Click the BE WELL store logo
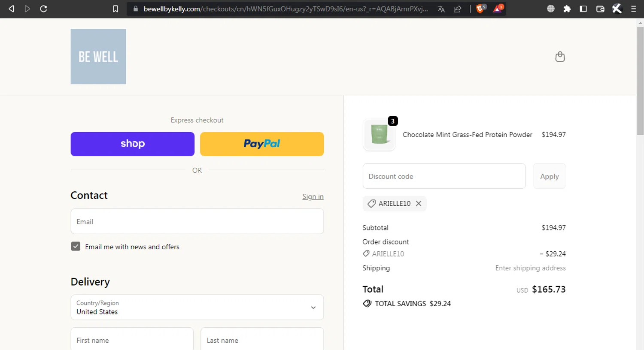644x350 pixels. [98, 57]
